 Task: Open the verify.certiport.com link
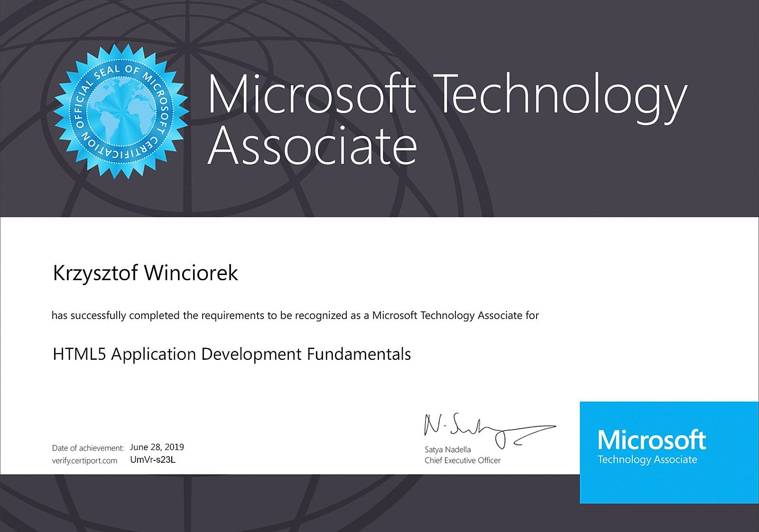point(84,461)
